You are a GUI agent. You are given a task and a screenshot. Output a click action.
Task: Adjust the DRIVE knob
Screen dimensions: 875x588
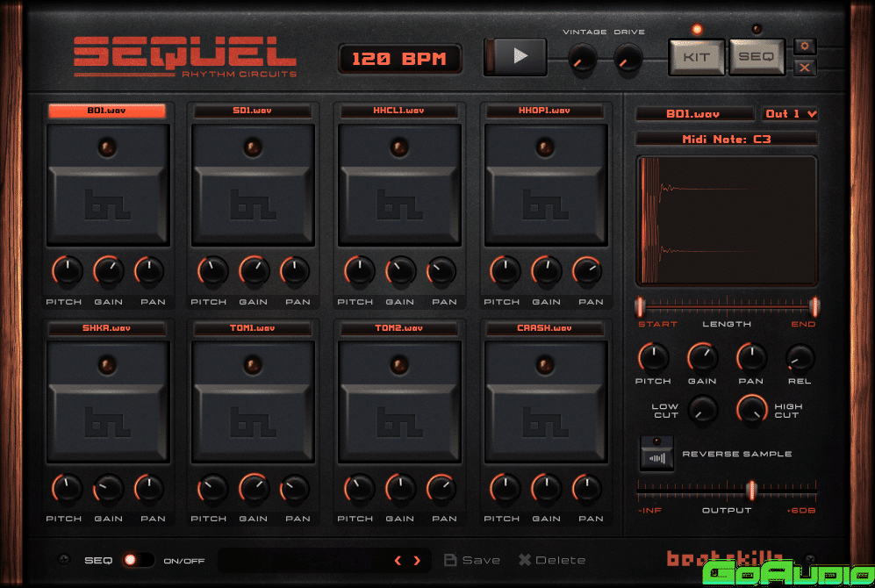point(628,59)
